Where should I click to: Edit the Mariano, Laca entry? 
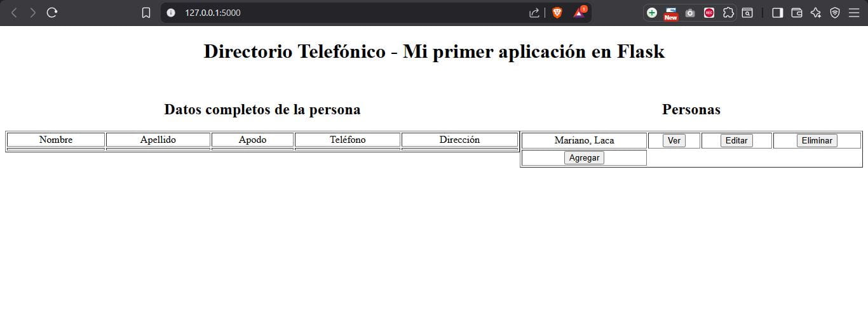(736, 140)
